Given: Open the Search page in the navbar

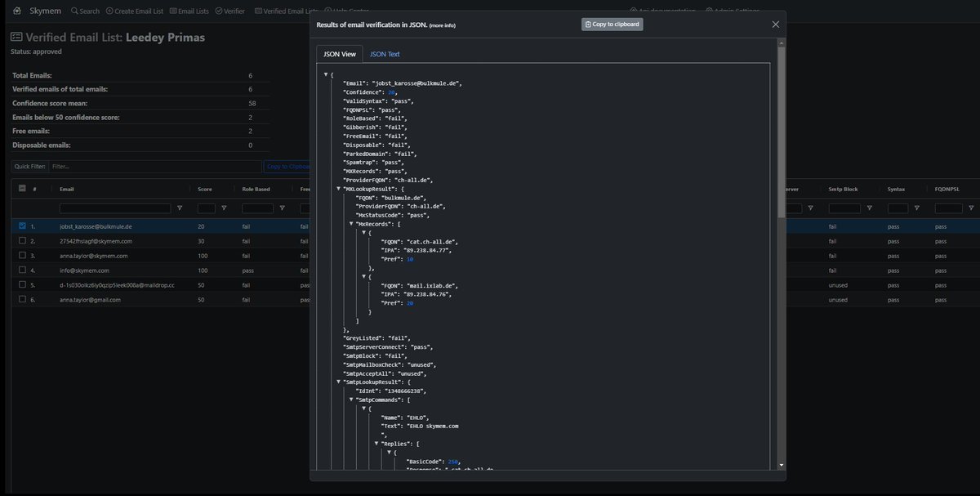Looking at the screenshot, I should pyautogui.click(x=85, y=11).
